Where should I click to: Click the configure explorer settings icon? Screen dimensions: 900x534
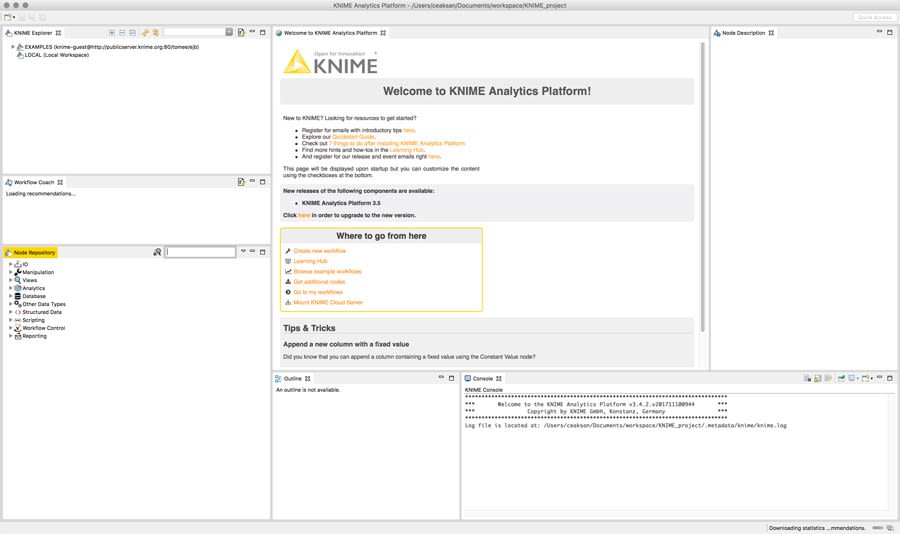tap(241, 33)
